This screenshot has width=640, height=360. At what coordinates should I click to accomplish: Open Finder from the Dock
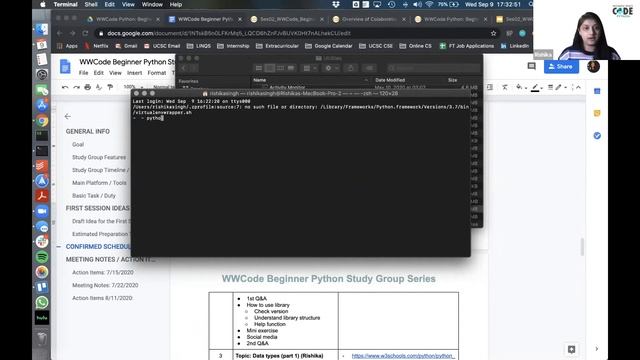point(42,29)
